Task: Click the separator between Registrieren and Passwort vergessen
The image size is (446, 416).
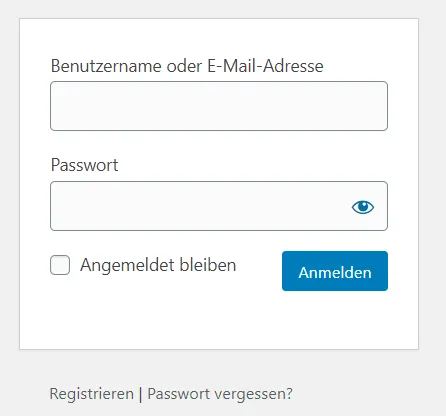Action: (x=140, y=394)
